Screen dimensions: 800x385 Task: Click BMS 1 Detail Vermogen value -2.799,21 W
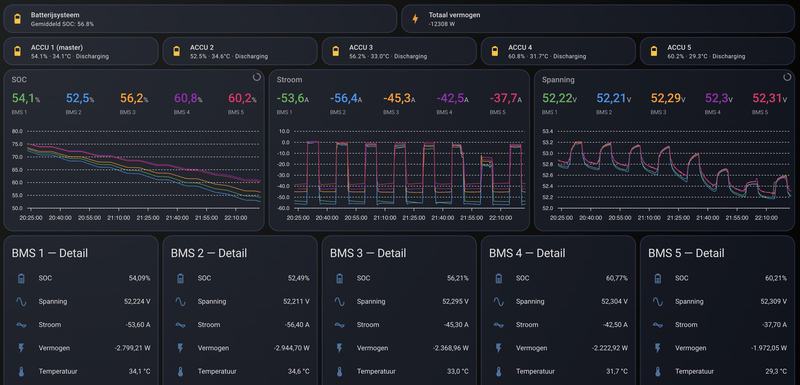tap(133, 348)
